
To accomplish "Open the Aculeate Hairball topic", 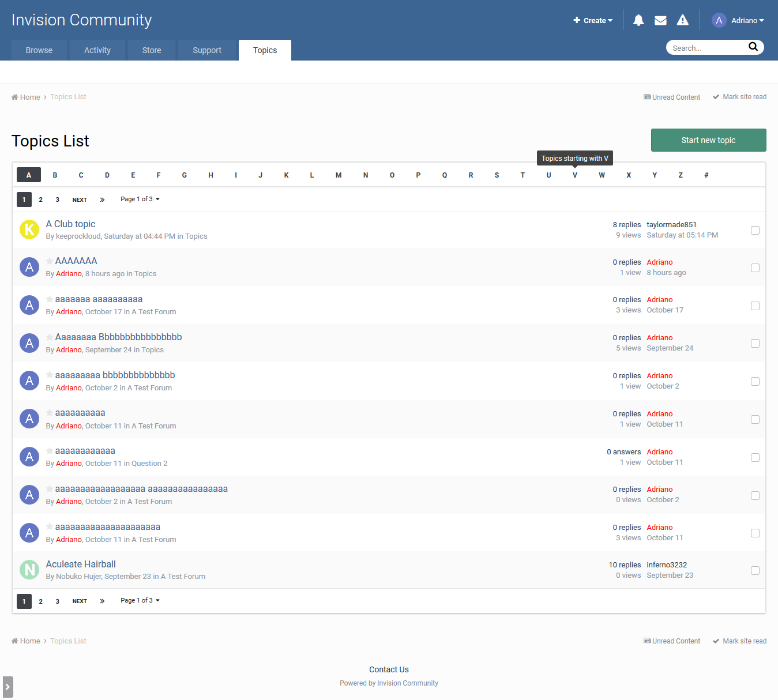I will 81,564.
